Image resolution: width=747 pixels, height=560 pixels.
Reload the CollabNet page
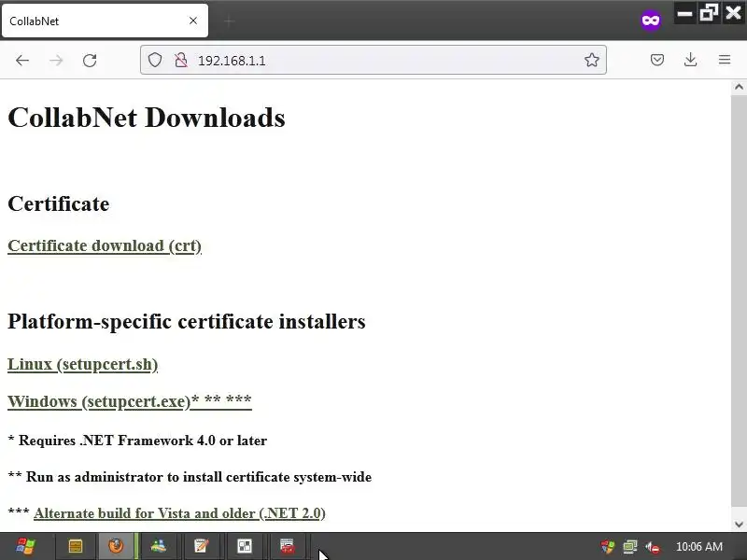[90, 61]
